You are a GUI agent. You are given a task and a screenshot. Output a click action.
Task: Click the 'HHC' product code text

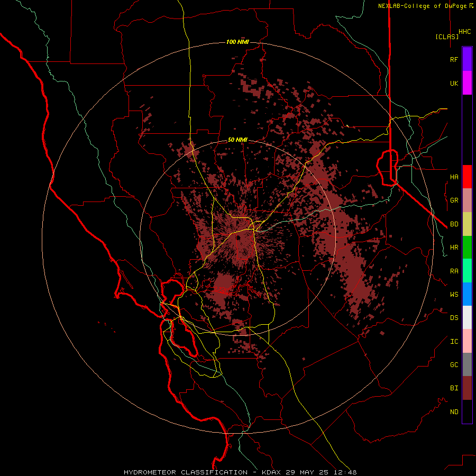coord(464,32)
